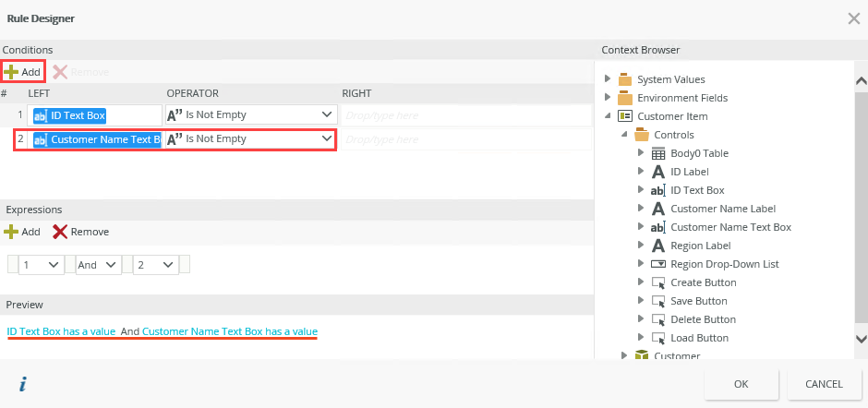Image resolution: width=868 pixels, height=408 pixels.
Task: Select Save Button in the tree
Action: click(698, 301)
